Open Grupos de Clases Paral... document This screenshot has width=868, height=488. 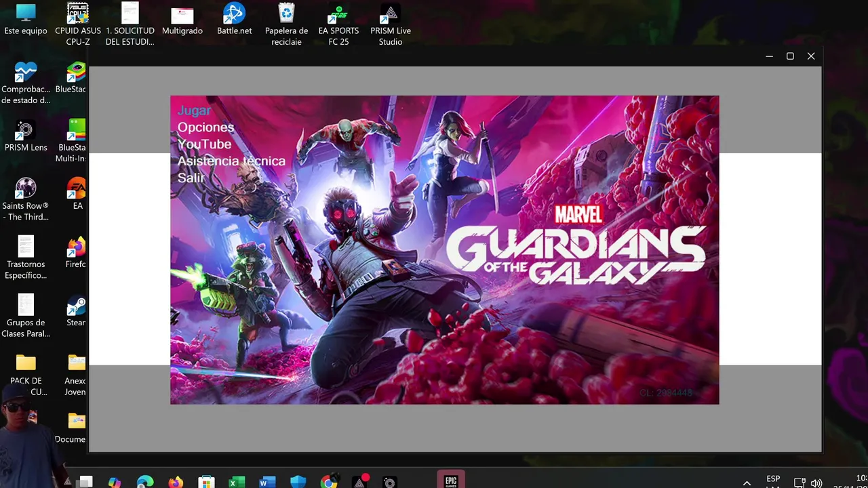coord(26,316)
